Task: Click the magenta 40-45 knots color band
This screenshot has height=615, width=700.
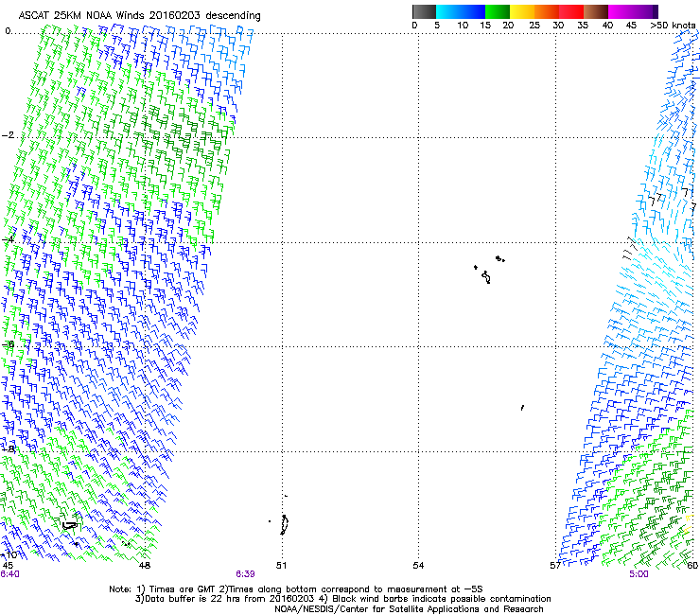Action: point(621,11)
